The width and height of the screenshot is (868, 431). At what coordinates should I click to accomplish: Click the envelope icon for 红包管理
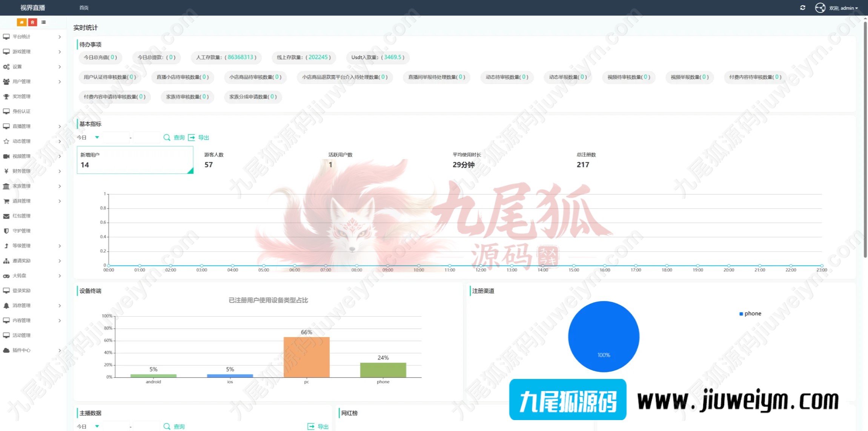[x=6, y=216]
